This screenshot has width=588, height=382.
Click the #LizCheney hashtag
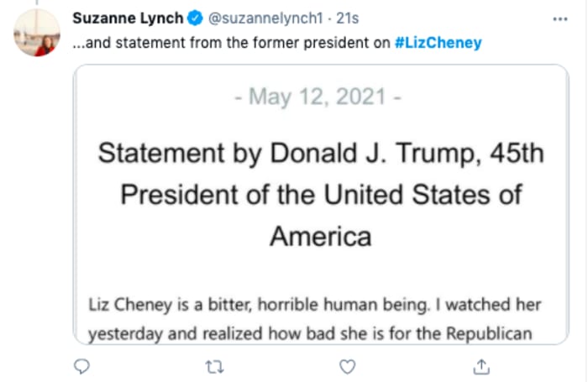click(438, 43)
